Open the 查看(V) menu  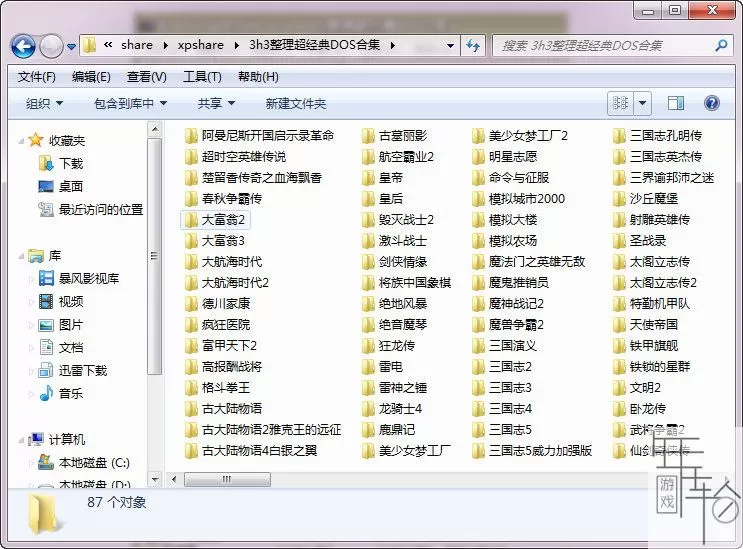[x=146, y=77]
